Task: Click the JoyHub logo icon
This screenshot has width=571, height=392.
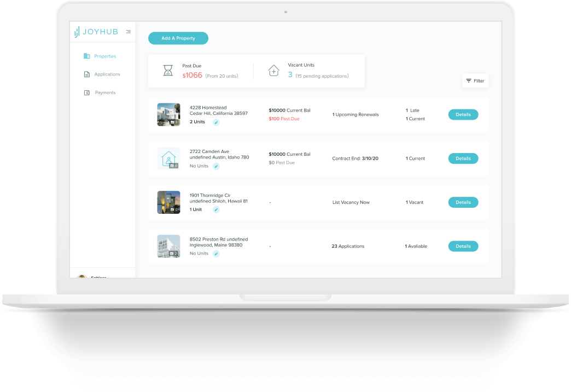Action: [x=77, y=32]
